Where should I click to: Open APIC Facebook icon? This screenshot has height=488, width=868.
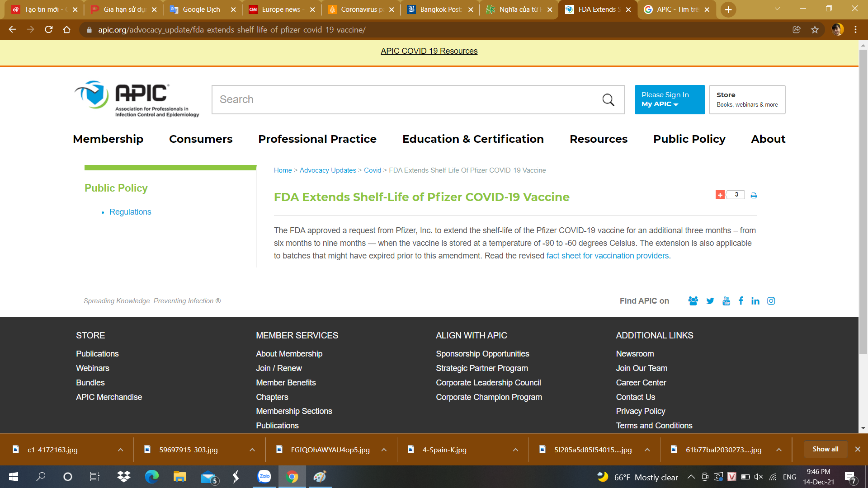[741, 301]
